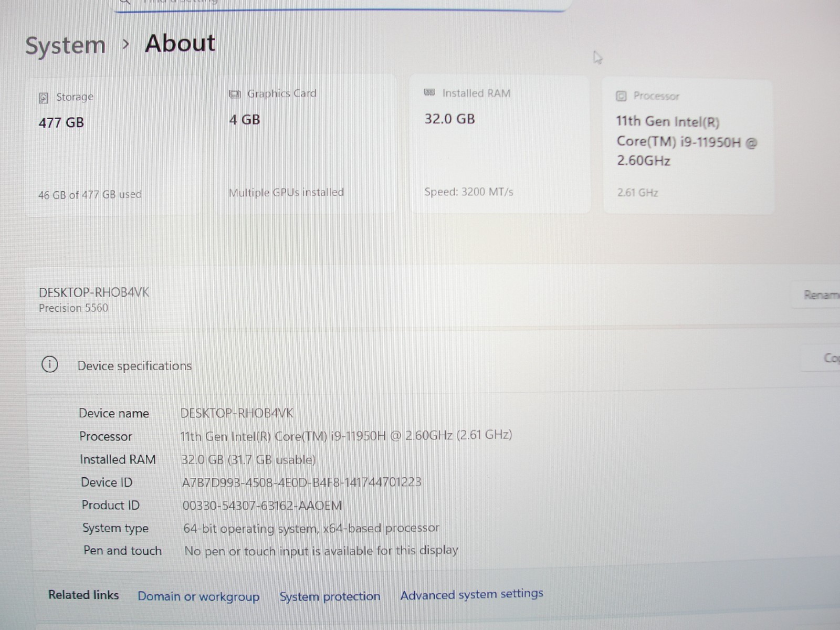Image resolution: width=840 pixels, height=630 pixels.
Task: Click the 'Product ID' label
Action: [110, 506]
